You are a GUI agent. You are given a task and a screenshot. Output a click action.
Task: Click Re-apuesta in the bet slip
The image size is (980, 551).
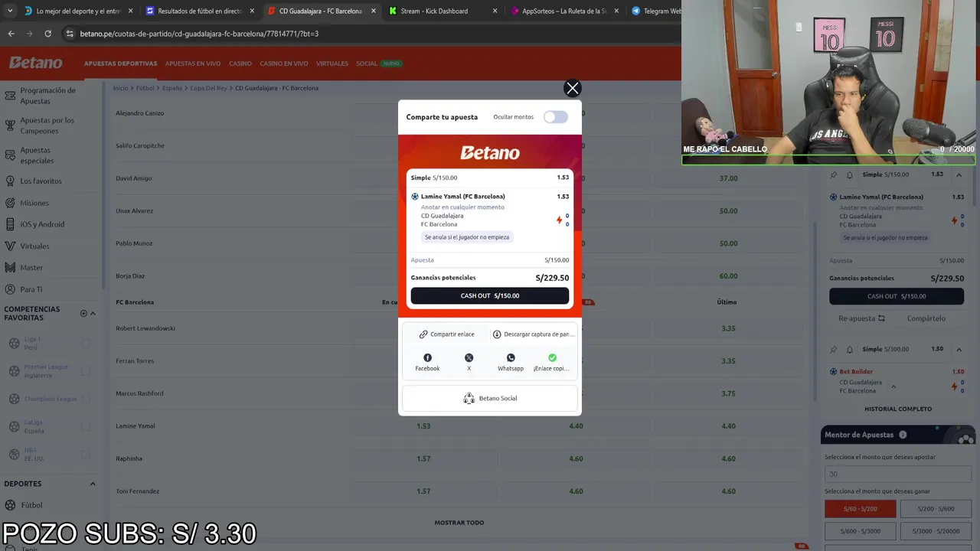tap(861, 318)
